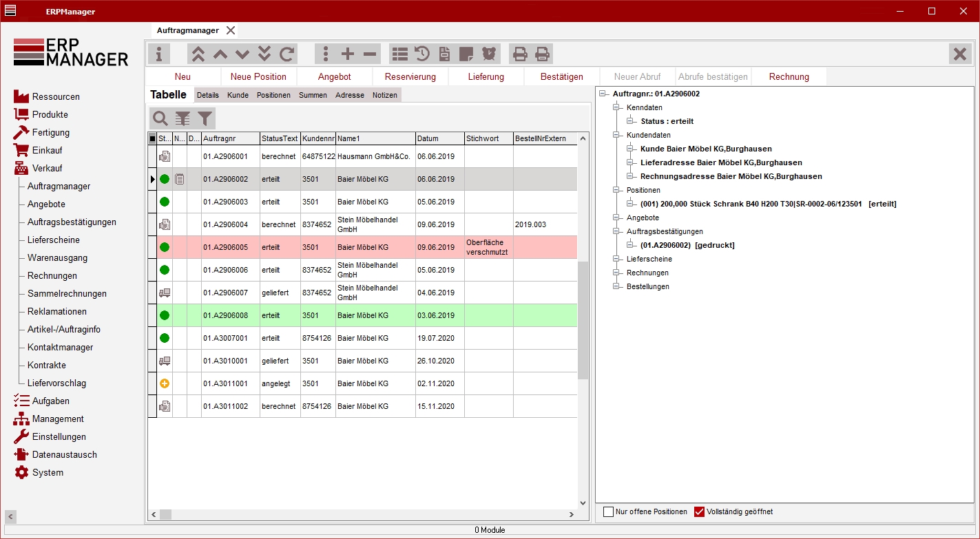This screenshot has height=539, width=980.
Task: Click the Reservierung button
Action: (x=410, y=76)
